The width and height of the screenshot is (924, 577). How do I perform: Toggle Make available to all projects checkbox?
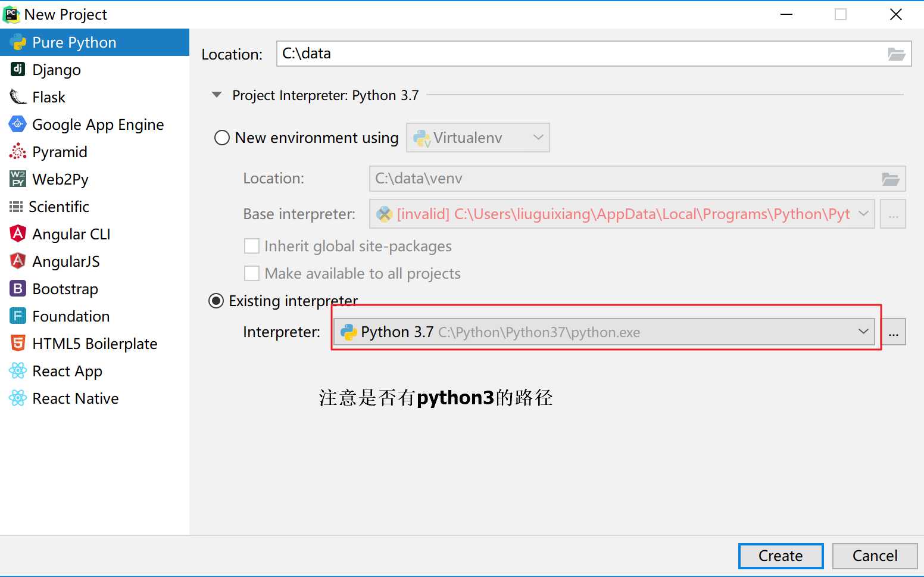(x=252, y=273)
